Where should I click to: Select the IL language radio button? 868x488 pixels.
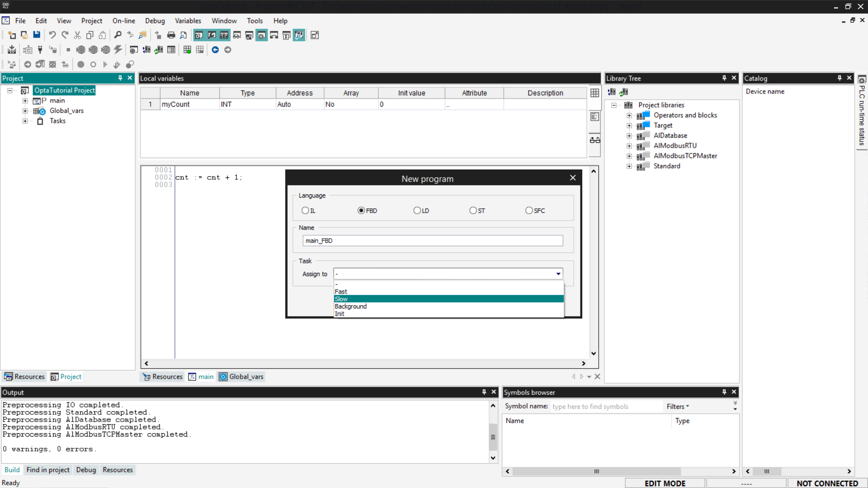305,211
